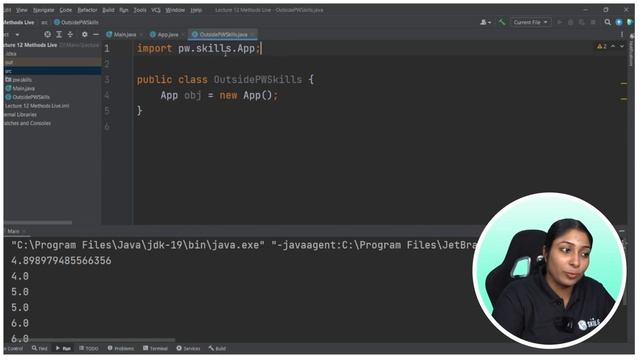
Task: Open the Current File run configuration dropdown
Action: [530, 22]
